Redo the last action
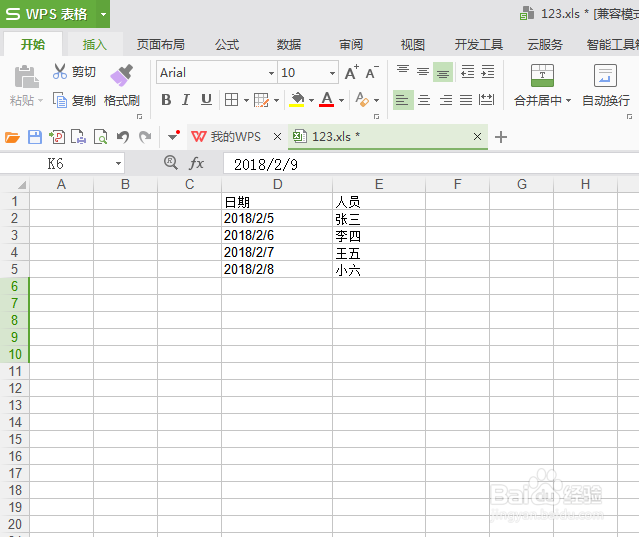Viewport: 639px width, 537px height. 145,137
